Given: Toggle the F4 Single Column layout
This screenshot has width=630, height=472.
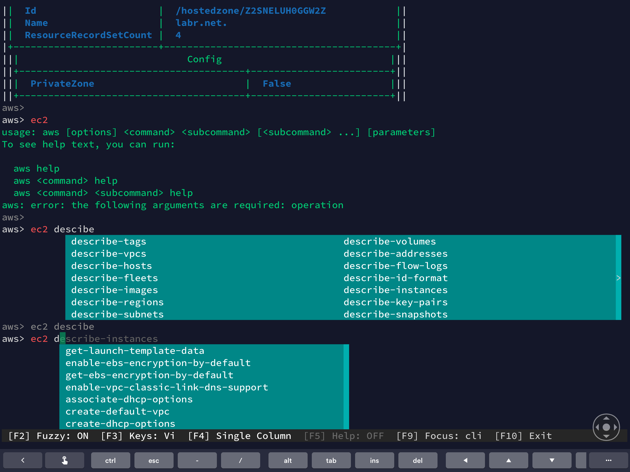Looking at the screenshot, I should coord(239,436).
